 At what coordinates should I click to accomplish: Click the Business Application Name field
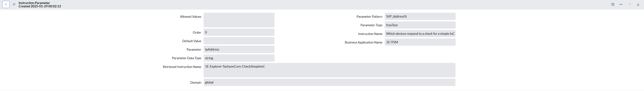pos(420,42)
